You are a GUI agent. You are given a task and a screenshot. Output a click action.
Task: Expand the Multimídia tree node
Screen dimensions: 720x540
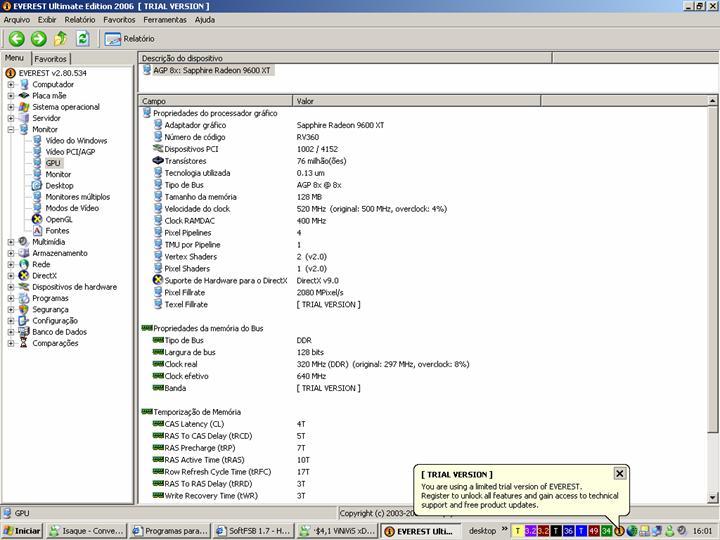click(11, 242)
